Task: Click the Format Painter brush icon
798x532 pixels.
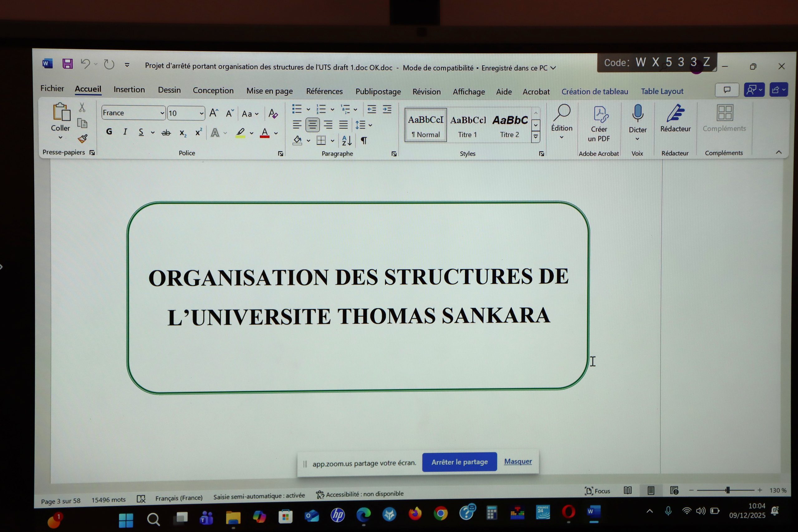Action: [82, 139]
